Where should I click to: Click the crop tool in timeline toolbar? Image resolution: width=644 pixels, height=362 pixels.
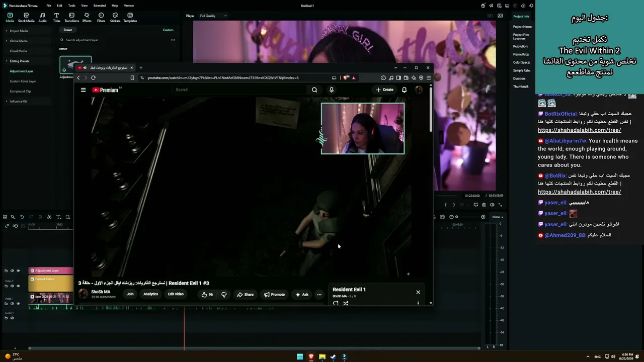pyautogui.click(x=68, y=217)
